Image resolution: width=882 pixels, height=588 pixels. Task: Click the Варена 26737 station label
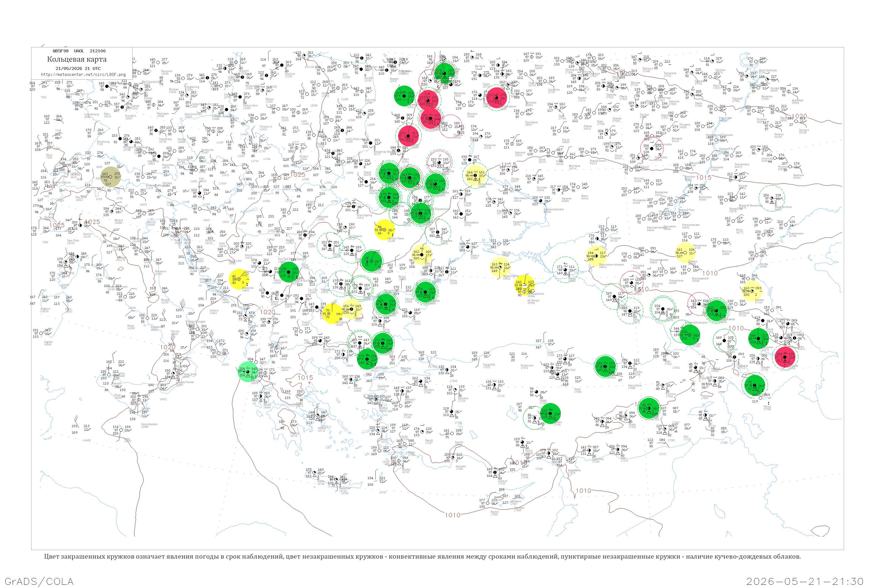(394, 80)
